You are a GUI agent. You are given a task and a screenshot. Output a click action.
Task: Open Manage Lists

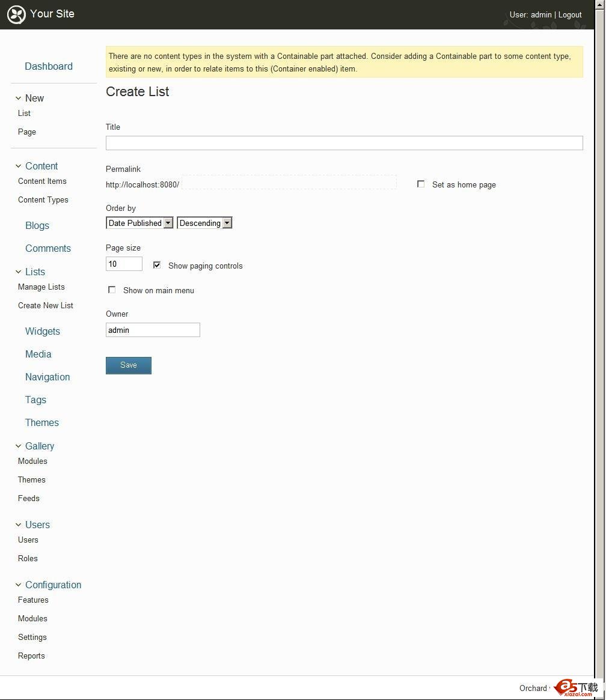(x=41, y=287)
